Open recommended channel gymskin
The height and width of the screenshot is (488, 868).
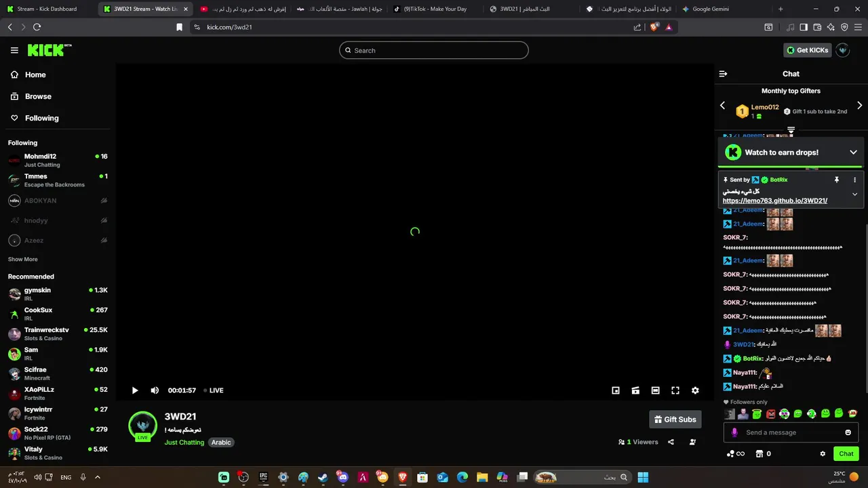(x=58, y=294)
